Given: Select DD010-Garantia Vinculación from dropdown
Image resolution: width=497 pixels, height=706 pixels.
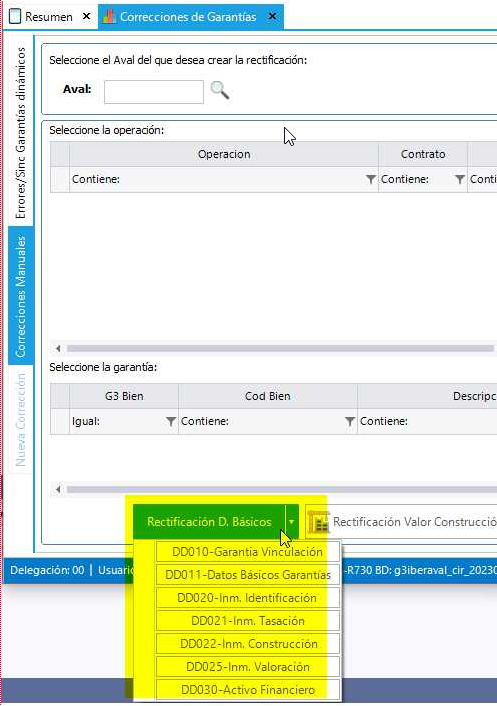Looking at the screenshot, I should click(248, 552).
